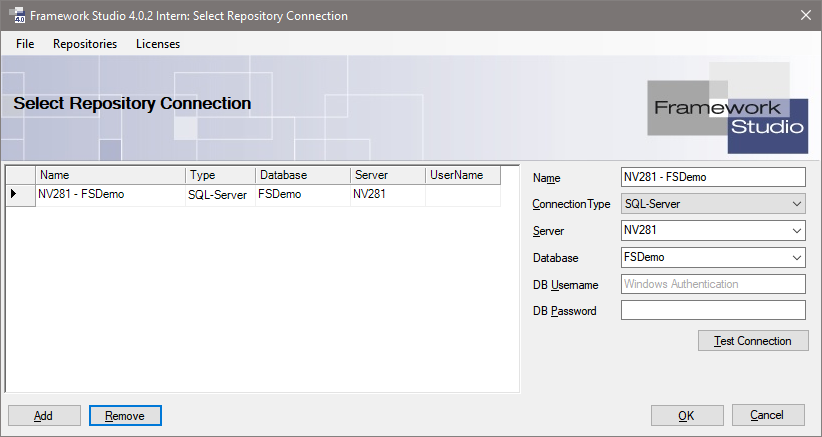Image resolution: width=822 pixels, height=437 pixels.
Task: Sort the list by Name column header
Action: [110, 175]
